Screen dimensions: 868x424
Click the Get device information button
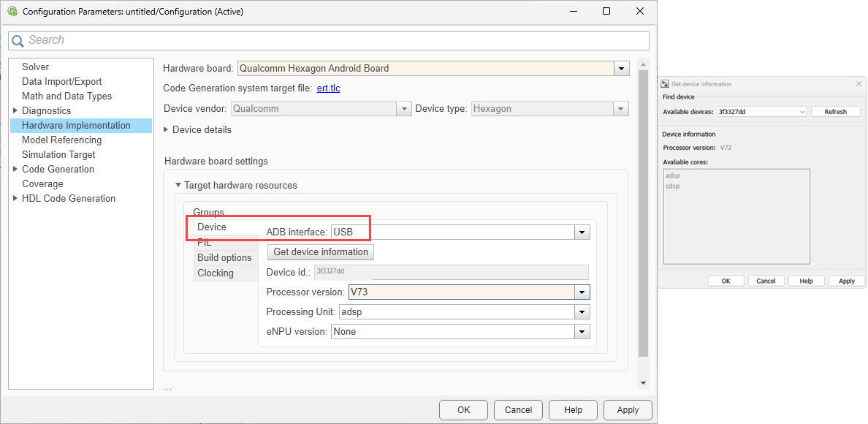pos(321,252)
